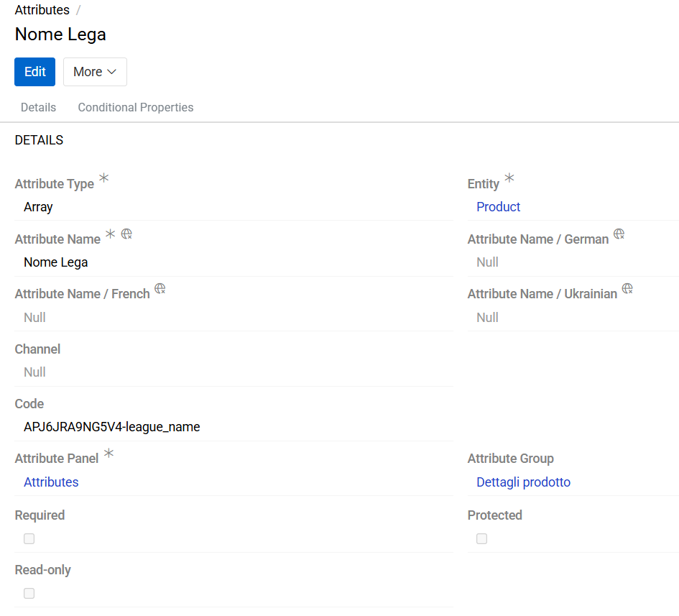Switch to the Details tab

[x=38, y=107]
